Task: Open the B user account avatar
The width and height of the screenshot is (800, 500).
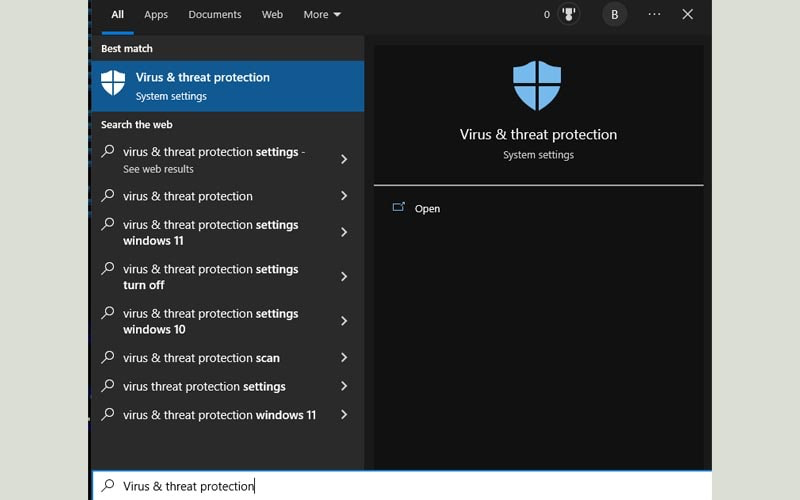Action: [x=614, y=15]
